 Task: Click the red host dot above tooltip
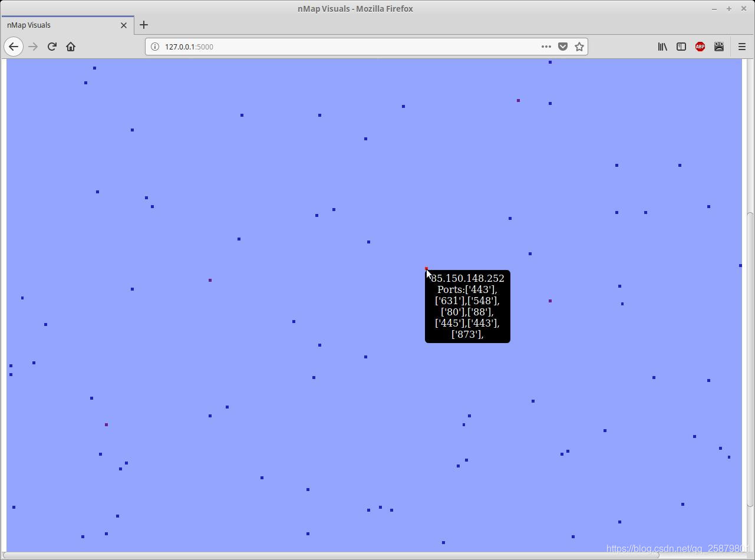[x=426, y=268]
